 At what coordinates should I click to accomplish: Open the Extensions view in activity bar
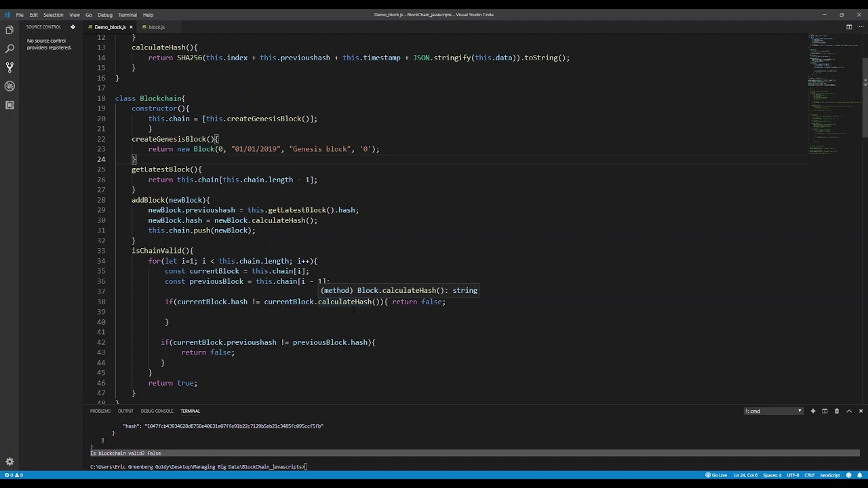[x=9, y=105]
